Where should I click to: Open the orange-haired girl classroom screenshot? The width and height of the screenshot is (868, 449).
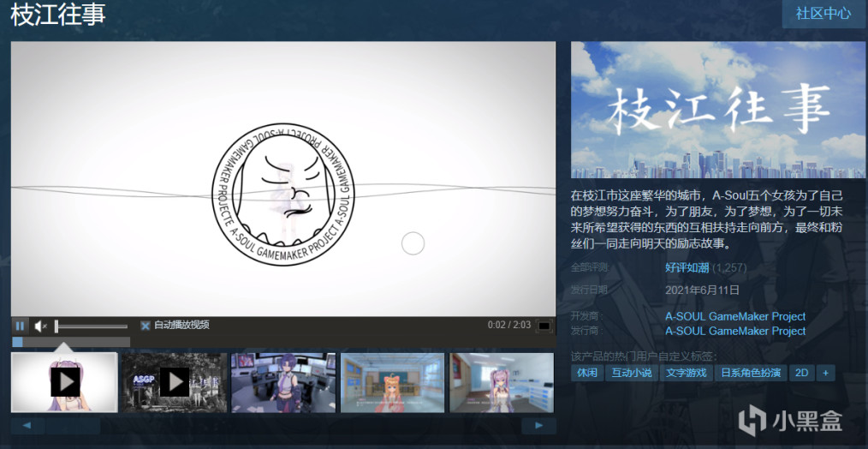(x=392, y=382)
